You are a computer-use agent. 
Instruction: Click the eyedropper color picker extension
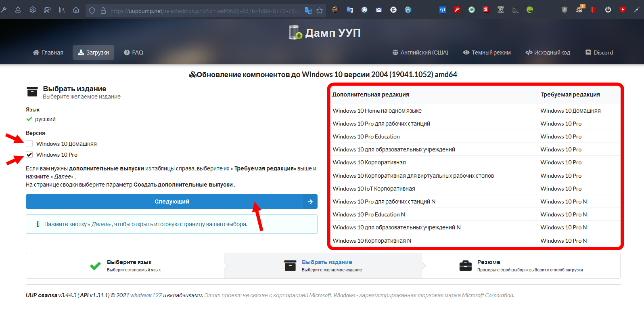(x=637, y=10)
